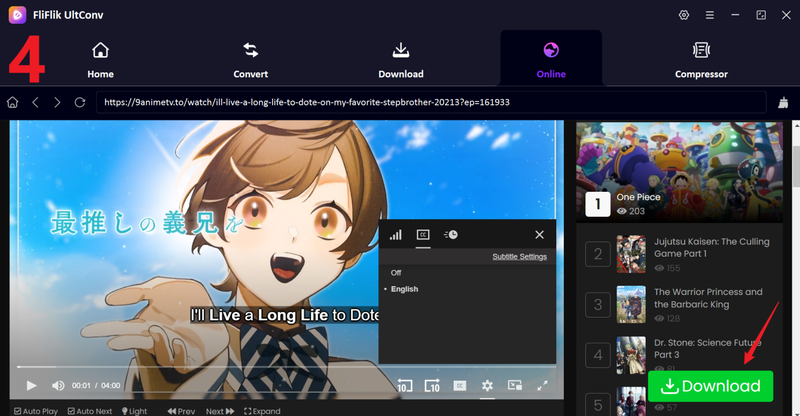
Task: Click the One Piece title text
Action: pyautogui.click(x=638, y=197)
